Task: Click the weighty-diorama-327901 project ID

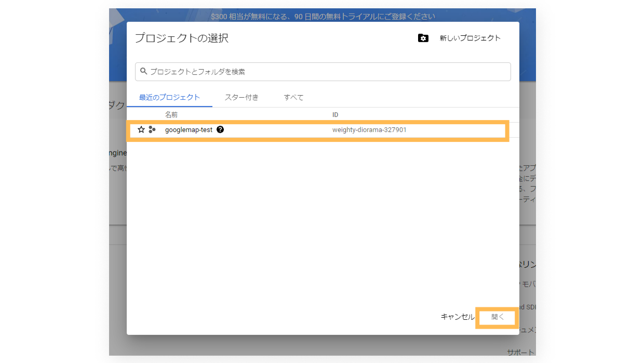Action: tap(369, 129)
